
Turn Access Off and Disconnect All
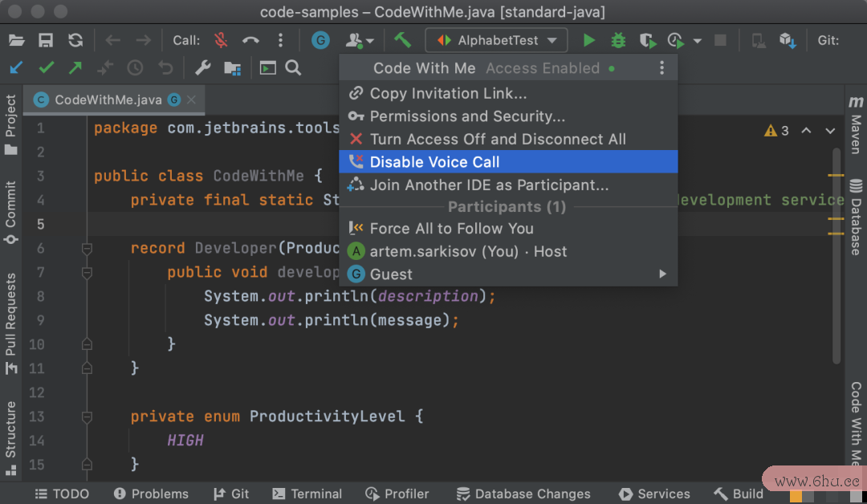[508, 140]
